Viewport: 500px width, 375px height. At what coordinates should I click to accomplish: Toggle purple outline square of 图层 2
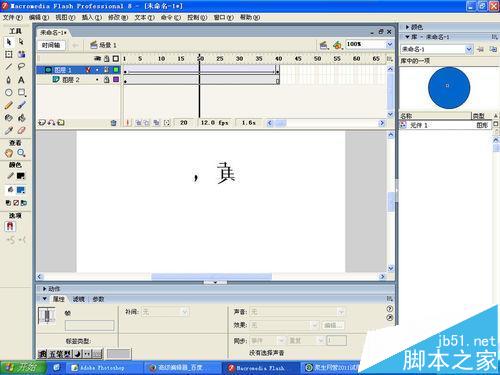(x=116, y=80)
